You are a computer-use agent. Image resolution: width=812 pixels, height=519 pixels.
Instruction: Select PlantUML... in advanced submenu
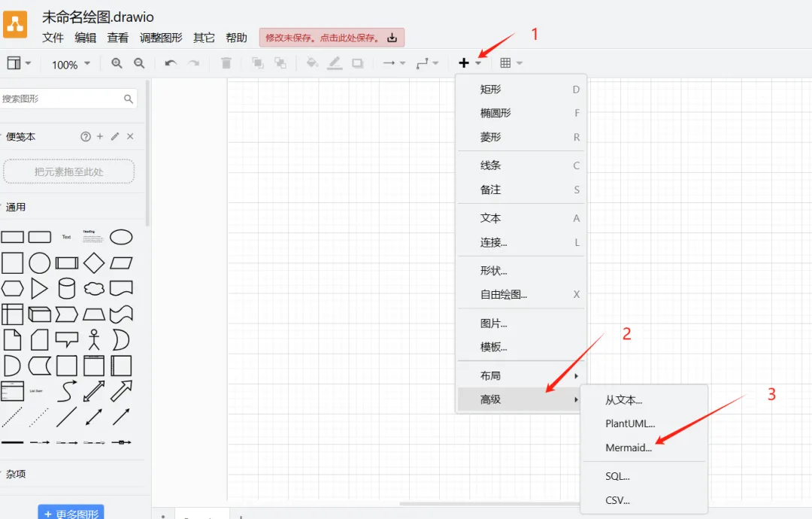click(644, 423)
